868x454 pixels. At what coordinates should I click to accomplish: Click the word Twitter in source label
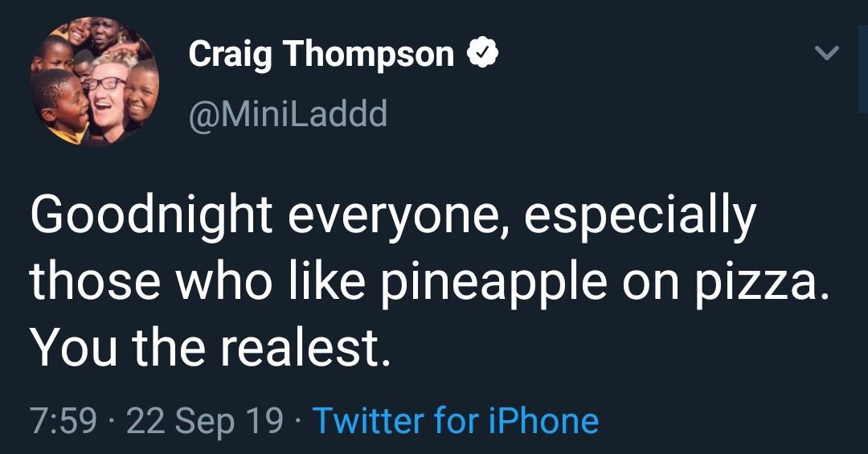coord(366,420)
